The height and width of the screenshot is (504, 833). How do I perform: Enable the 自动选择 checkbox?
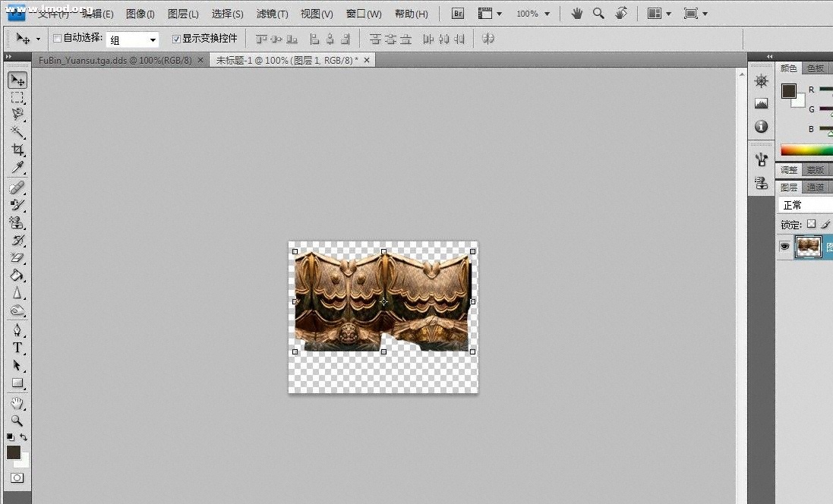tap(57, 38)
